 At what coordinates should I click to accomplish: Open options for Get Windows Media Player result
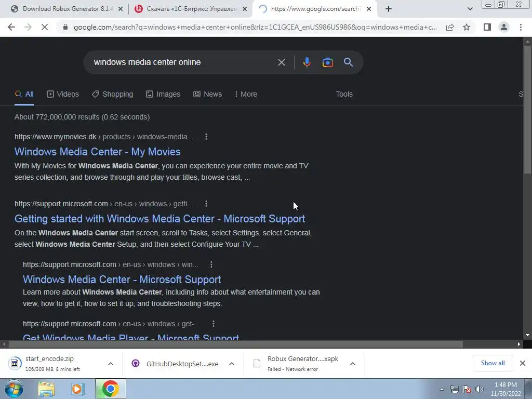(x=213, y=324)
